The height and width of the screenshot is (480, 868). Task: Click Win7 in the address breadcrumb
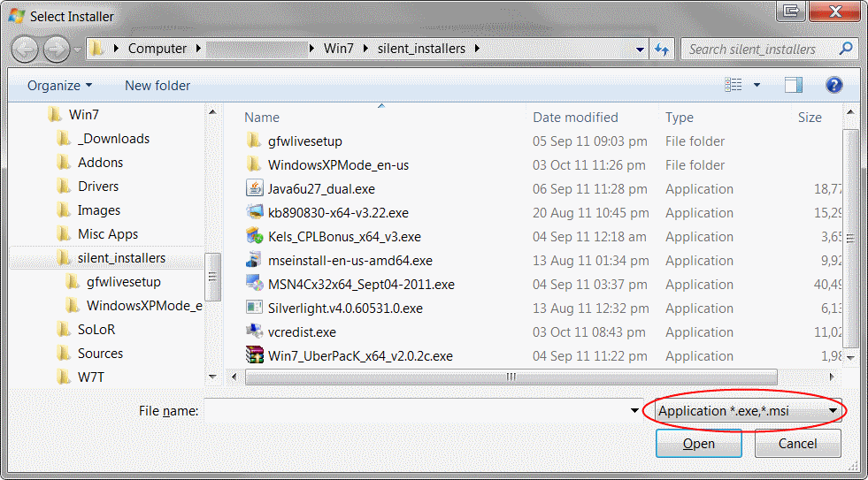(339, 49)
